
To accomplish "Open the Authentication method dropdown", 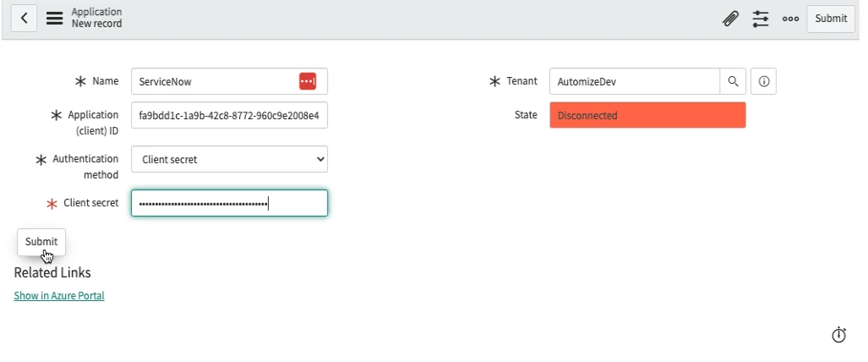I will (x=229, y=159).
